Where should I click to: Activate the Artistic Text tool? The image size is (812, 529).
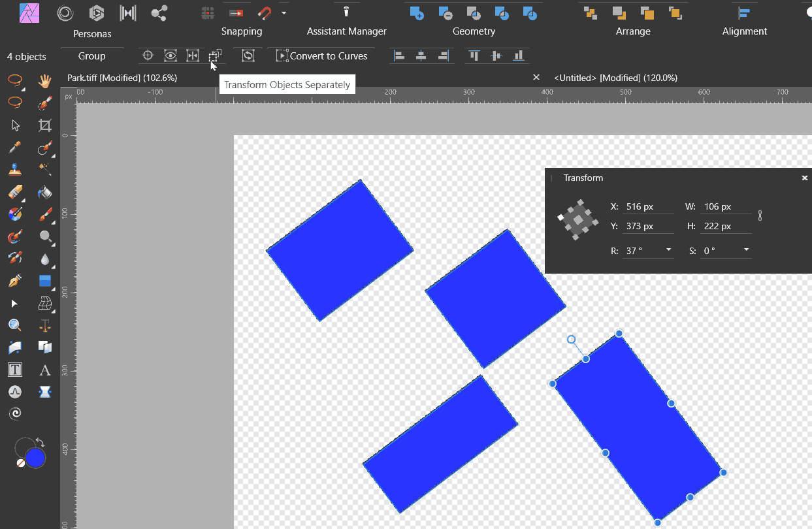pos(44,370)
